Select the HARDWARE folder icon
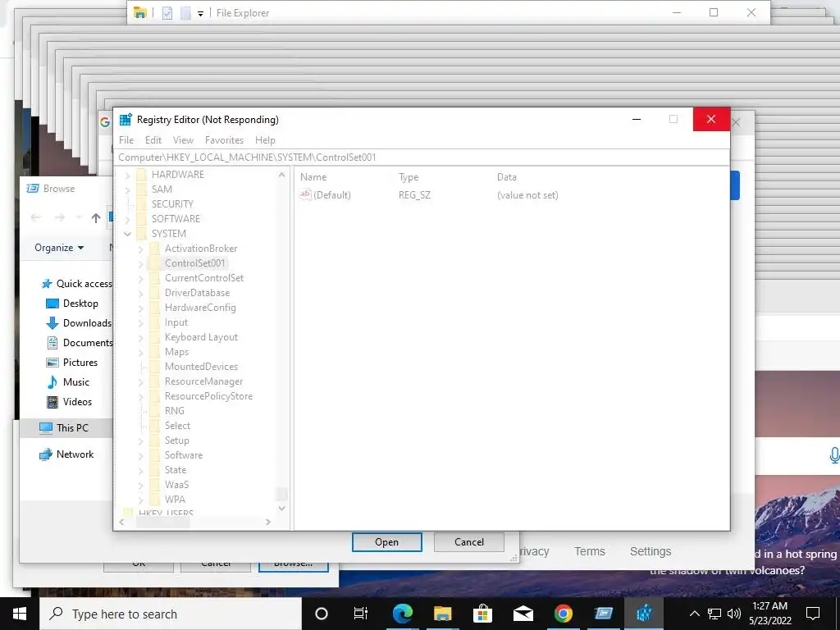The image size is (840, 630). (x=142, y=175)
